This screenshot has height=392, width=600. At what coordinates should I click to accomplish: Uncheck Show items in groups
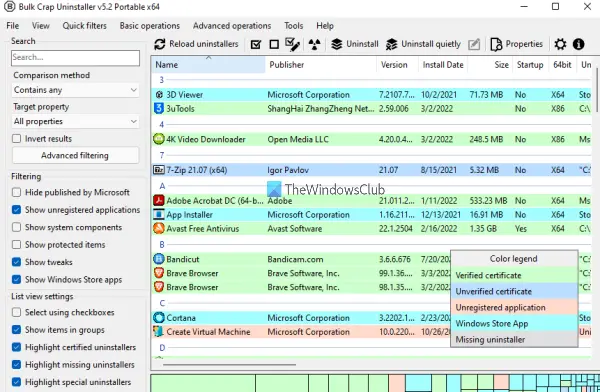point(16,330)
